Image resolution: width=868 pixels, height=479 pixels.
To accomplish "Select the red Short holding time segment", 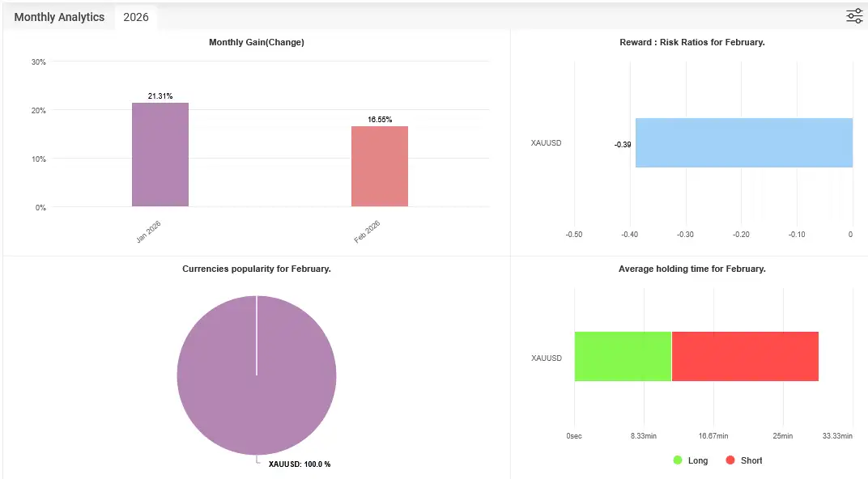I will pyautogui.click(x=745, y=356).
